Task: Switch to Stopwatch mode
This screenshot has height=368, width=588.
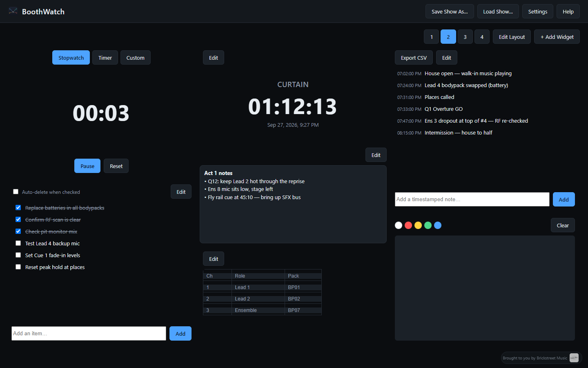Action: click(x=71, y=58)
